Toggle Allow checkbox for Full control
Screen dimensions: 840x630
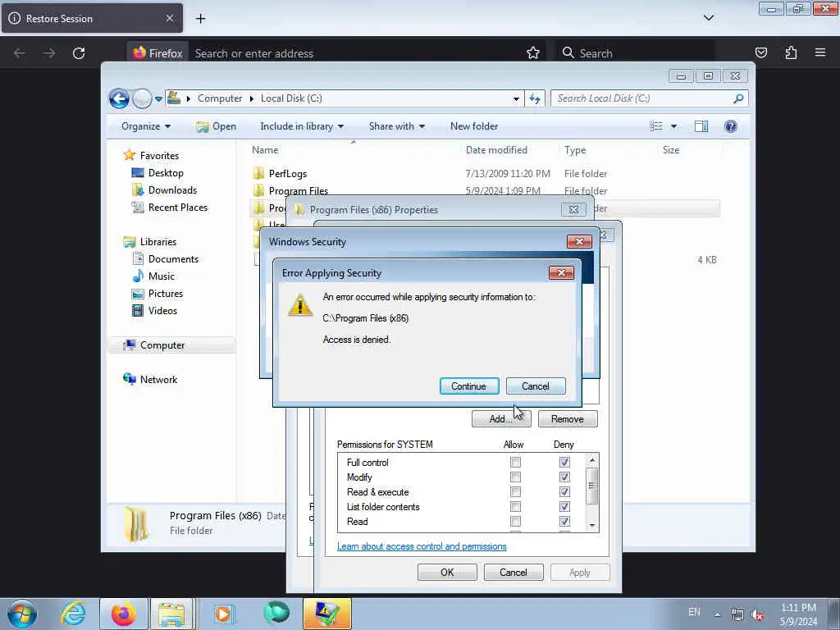[515, 463]
